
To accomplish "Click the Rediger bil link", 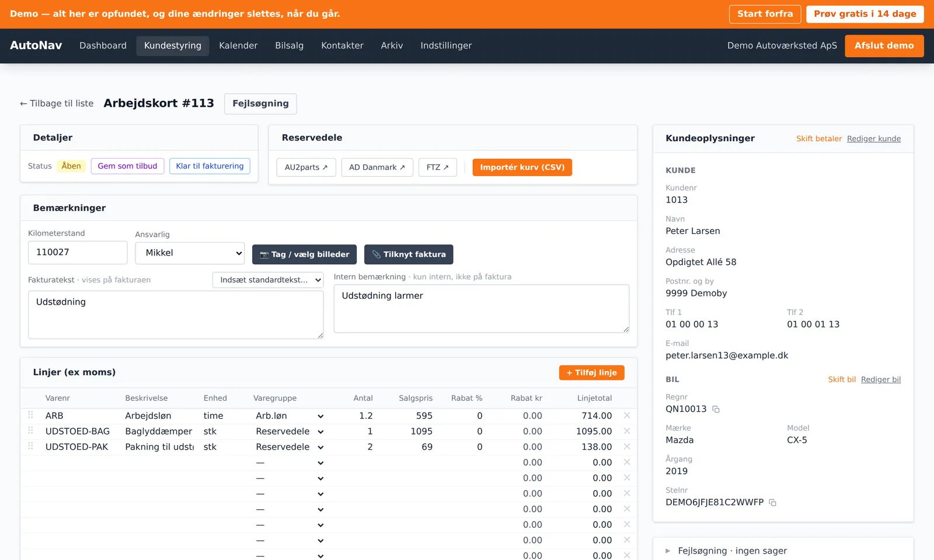I will coord(881,380).
